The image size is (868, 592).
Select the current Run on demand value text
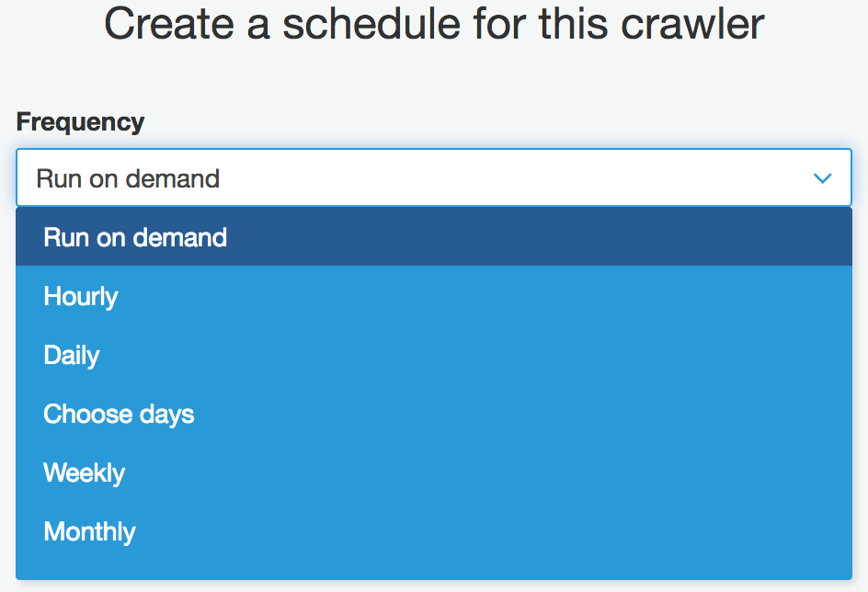click(126, 179)
